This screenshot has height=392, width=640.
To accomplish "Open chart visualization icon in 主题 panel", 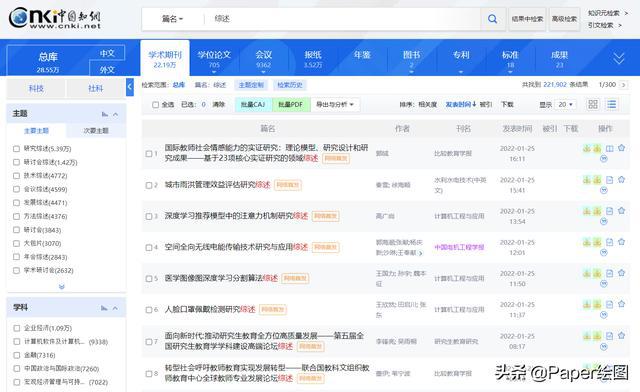I will pyautogui.click(x=105, y=114).
